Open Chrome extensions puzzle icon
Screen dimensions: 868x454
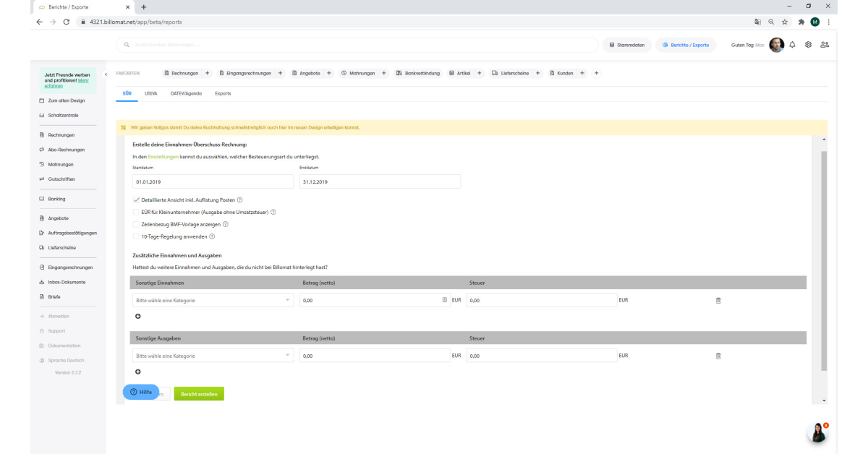(x=801, y=22)
